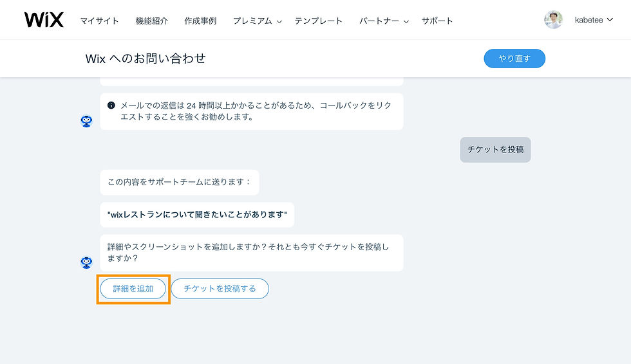Click the Wix logo

point(44,20)
